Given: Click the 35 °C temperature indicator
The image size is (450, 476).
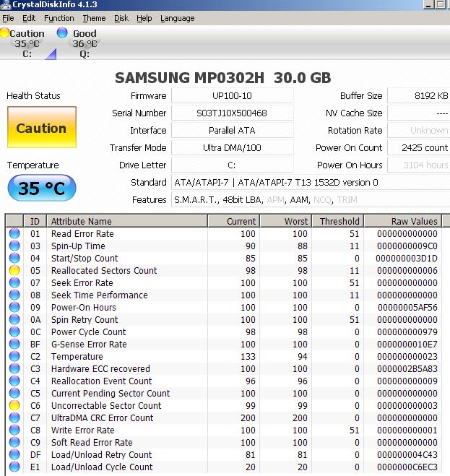Looking at the screenshot, I should [x=42, y=188].
